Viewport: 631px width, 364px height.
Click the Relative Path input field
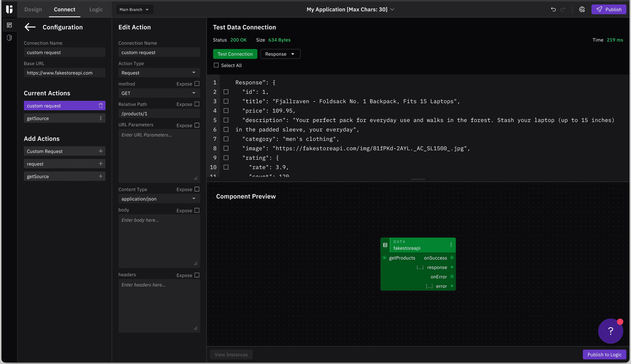point(159,114)
